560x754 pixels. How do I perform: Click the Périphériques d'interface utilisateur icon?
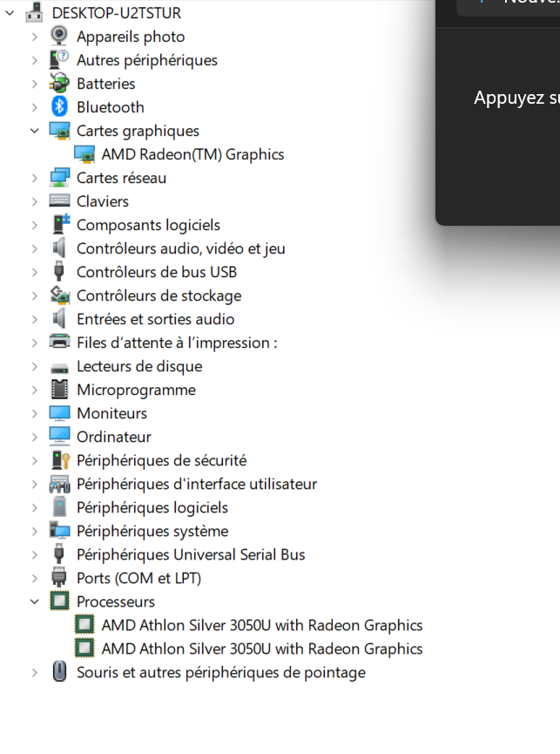pyautogui.click(x=59, y=484)
